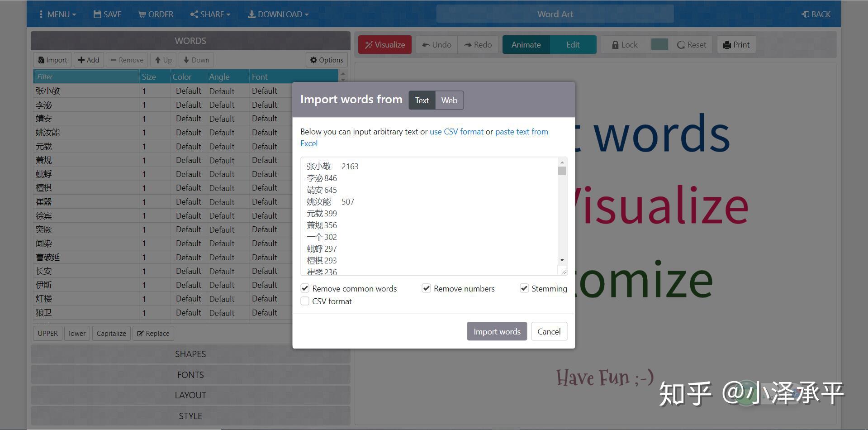Expand the SHARE dropdown
Viewport: 868px width, 430px height.
click(x=210, y=14)
